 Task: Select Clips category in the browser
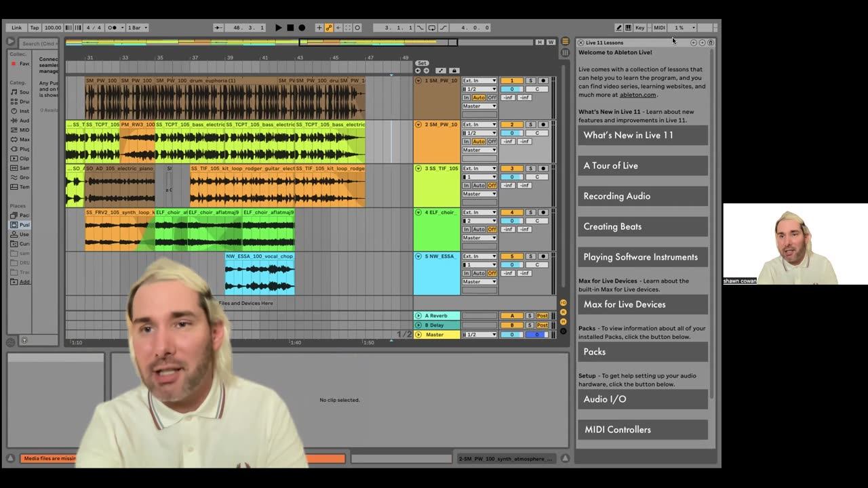coord(20,159)
